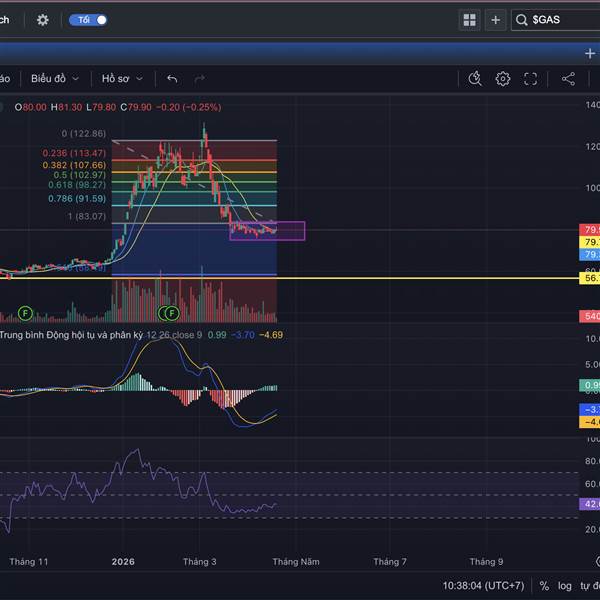Expand the 'Biểu đồ' dropdown

[54, 79]
